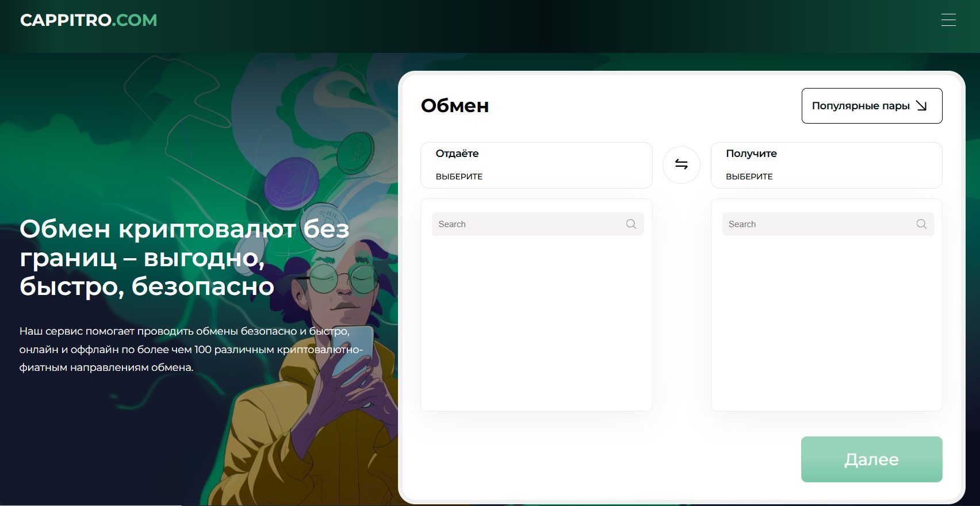
Task: Focus the right Search input field
Action: coord(828,224)
